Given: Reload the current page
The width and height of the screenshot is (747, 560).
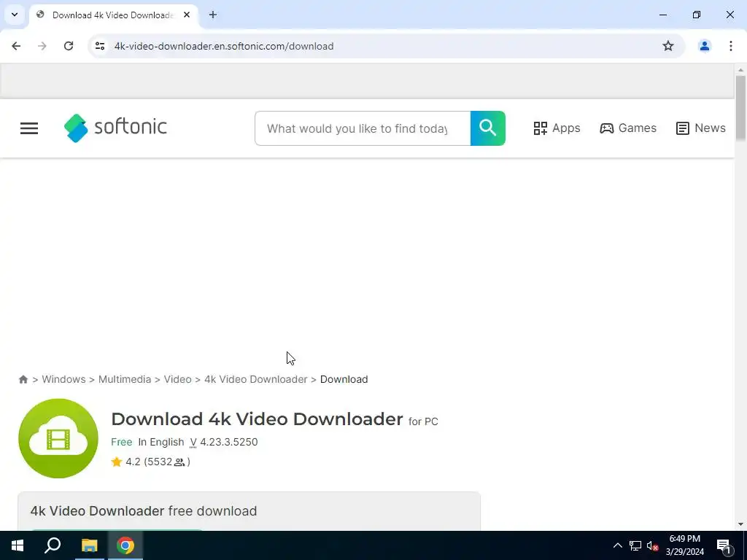Looking at the screenshot, I should point(69,46).
